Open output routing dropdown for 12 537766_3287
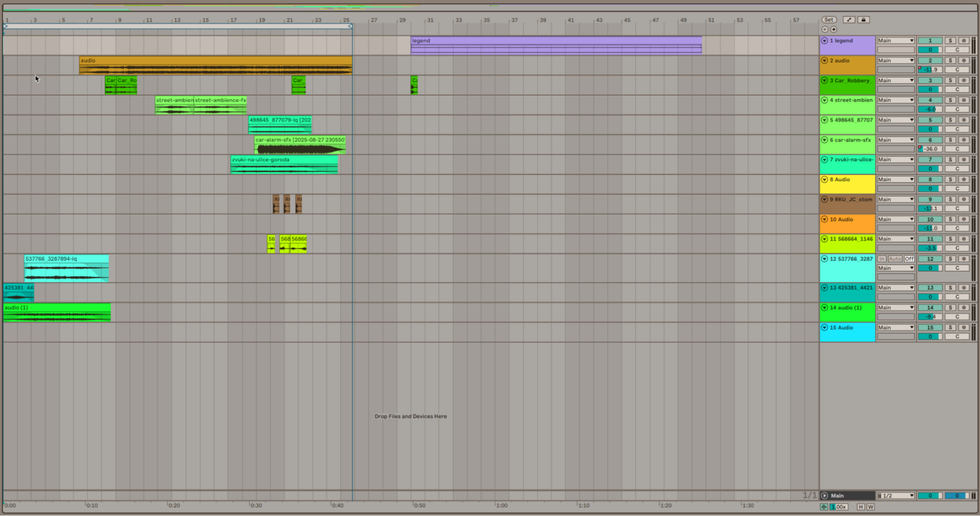This screenshot has height=516, width=980. point(895,269)
